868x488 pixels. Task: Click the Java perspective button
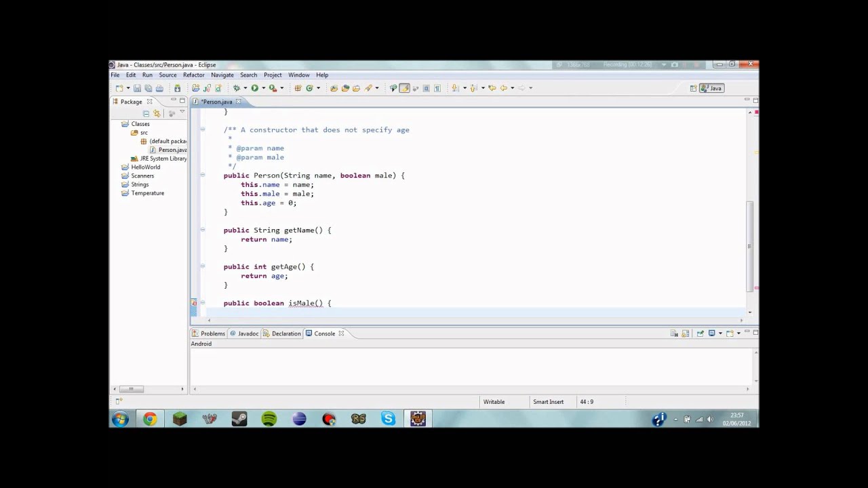click(x=712, y=88)
